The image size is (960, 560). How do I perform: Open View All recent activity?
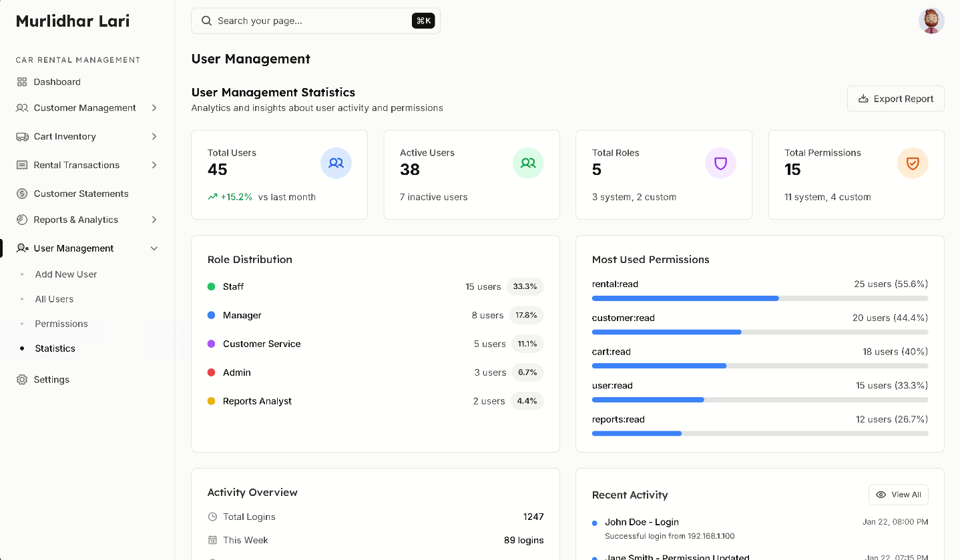pos(898,495)
